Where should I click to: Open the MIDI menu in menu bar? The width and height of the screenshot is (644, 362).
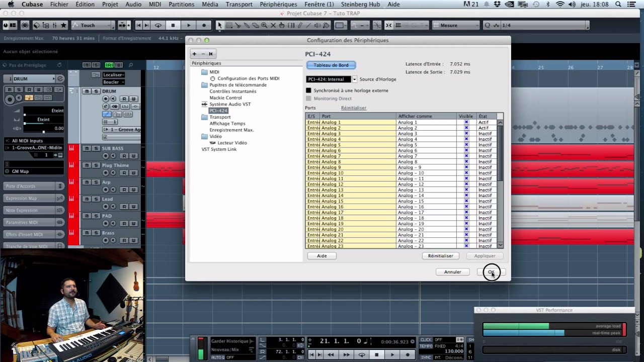[x=155, y=4]
